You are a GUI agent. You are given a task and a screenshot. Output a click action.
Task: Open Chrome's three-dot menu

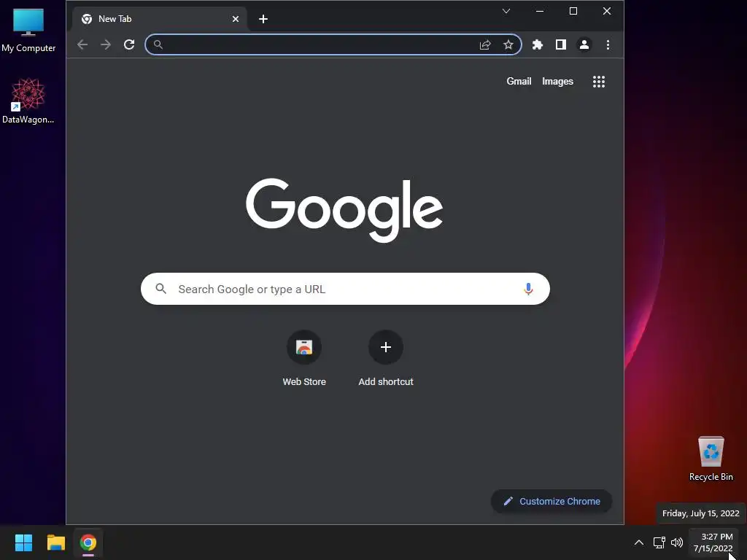coord(608,44)
